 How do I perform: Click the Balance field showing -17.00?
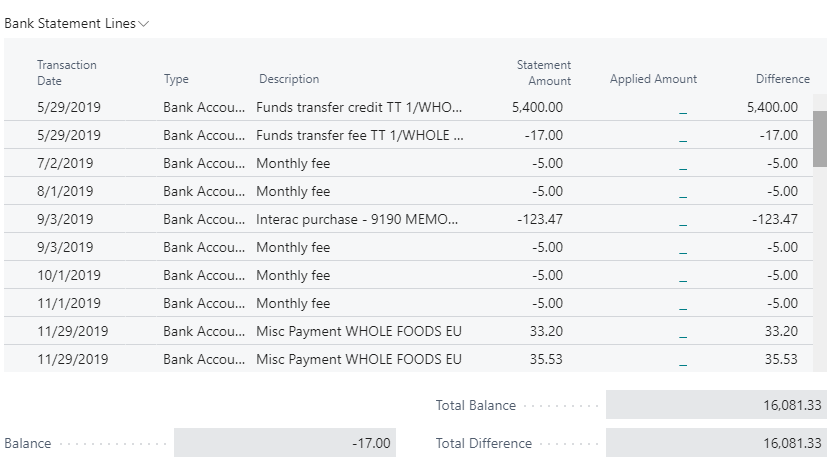[285, 443]
